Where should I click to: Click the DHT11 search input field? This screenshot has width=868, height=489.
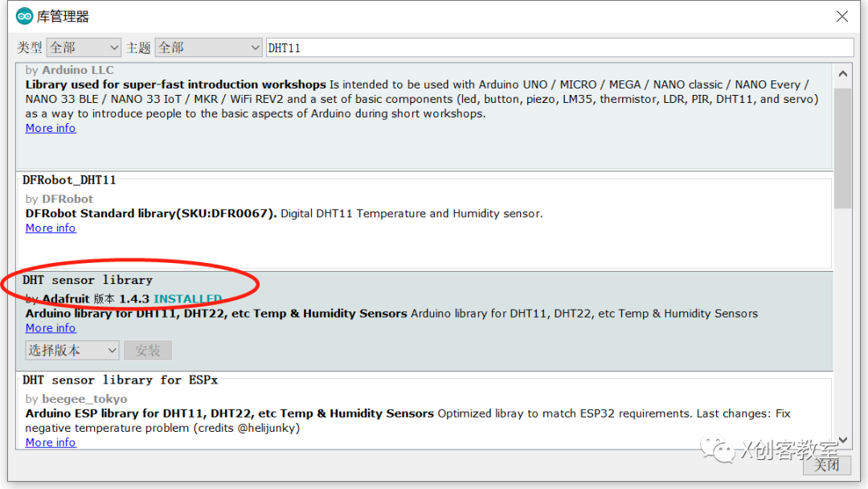pos(559,47)
